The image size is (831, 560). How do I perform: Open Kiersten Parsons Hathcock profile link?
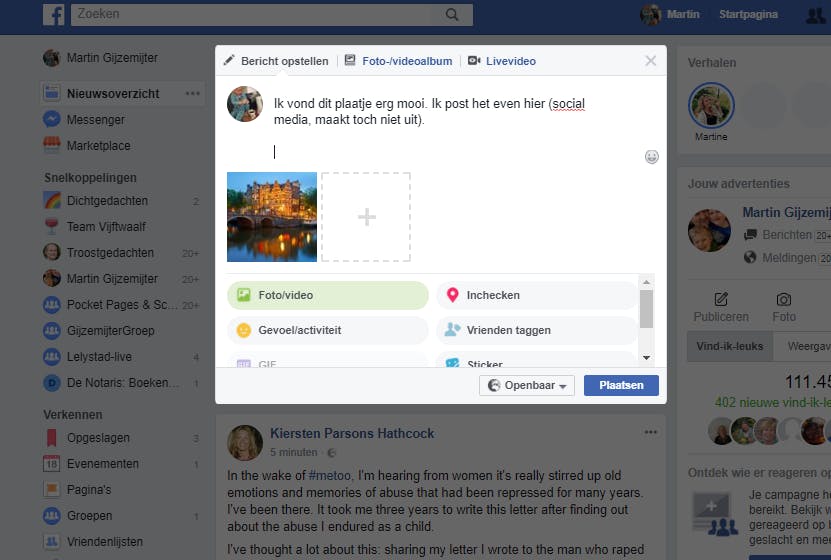(352, 433)
